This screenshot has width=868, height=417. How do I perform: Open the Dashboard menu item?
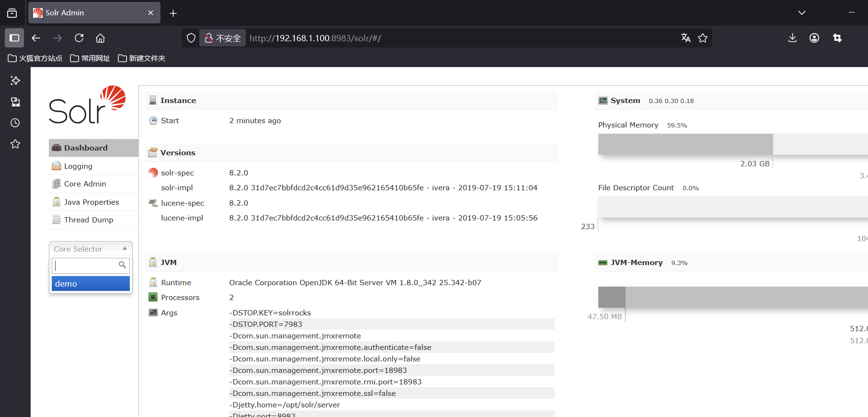click(93, 148)
